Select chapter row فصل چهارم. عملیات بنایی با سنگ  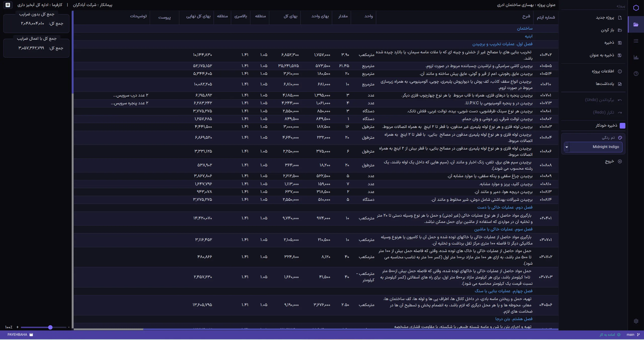pyautogui.click(x=316, y=291)
